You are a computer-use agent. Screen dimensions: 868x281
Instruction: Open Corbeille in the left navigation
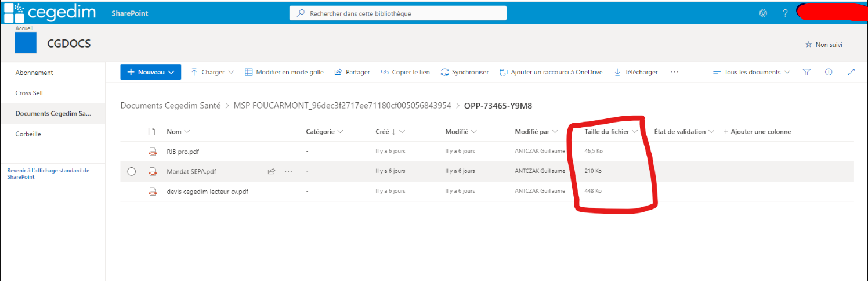click(x=28, y=134)
